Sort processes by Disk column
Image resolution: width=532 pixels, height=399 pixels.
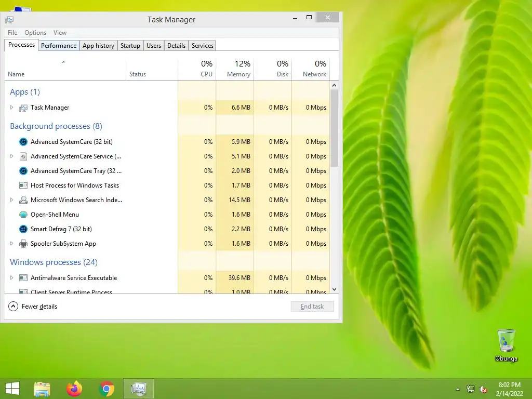coord(273,70)
